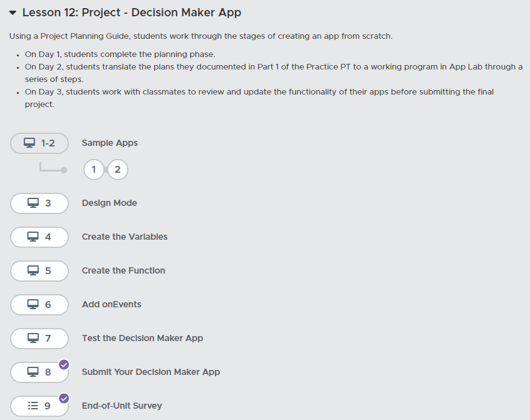The width and height of the screenshot is (530, 420).
Task: Click the computer icon in level 1-2 pill
Action: 29,143
